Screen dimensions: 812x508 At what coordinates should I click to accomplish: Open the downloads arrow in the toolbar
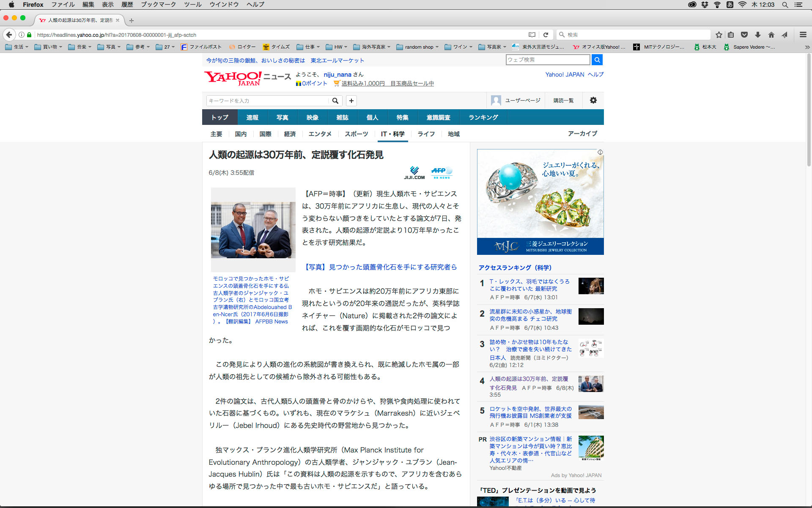pyautogui.click(x=758, y=35)
